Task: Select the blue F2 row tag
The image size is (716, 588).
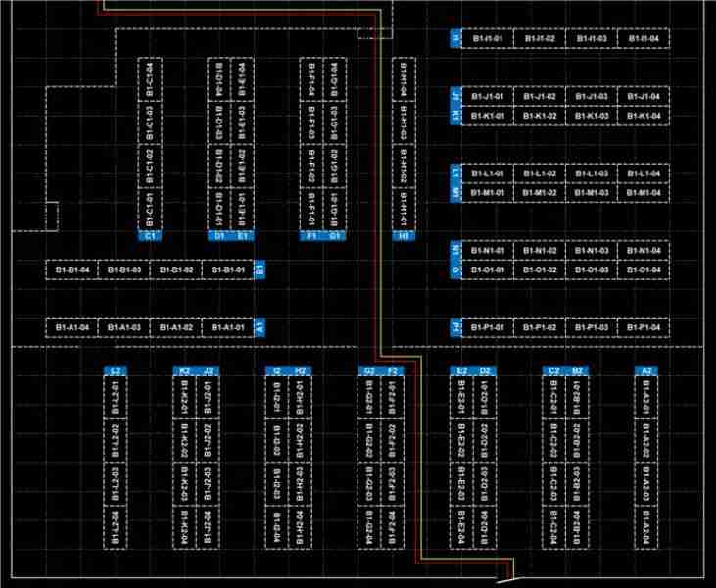Action: (x=393, y=371)
